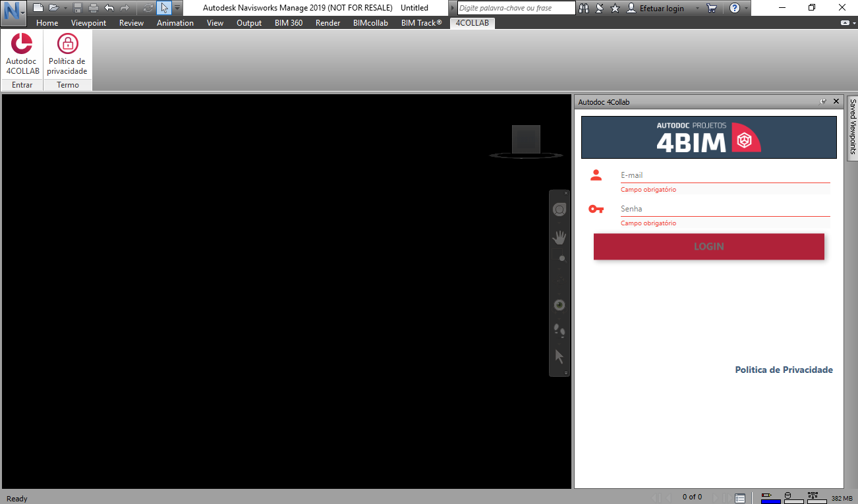Viewport: 858px width, 504px height.
Task: Click the Favorites star icon
Action: click(x=615, y=8)
